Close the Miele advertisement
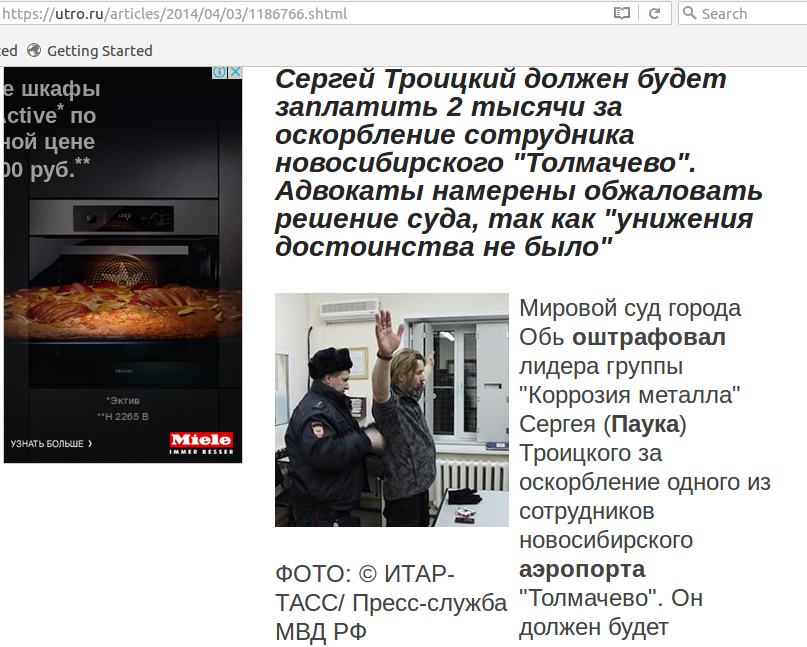Screen dimensions: 807x647 [x=236, y=72]
